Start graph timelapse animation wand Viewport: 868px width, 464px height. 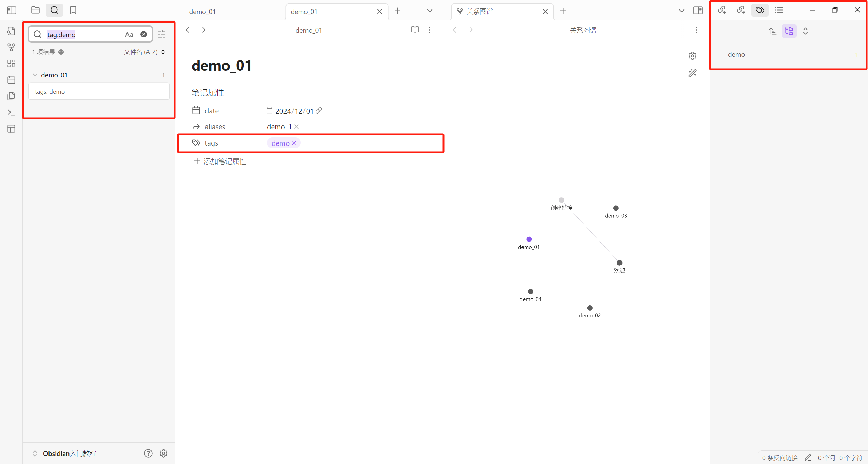[692, 73]
